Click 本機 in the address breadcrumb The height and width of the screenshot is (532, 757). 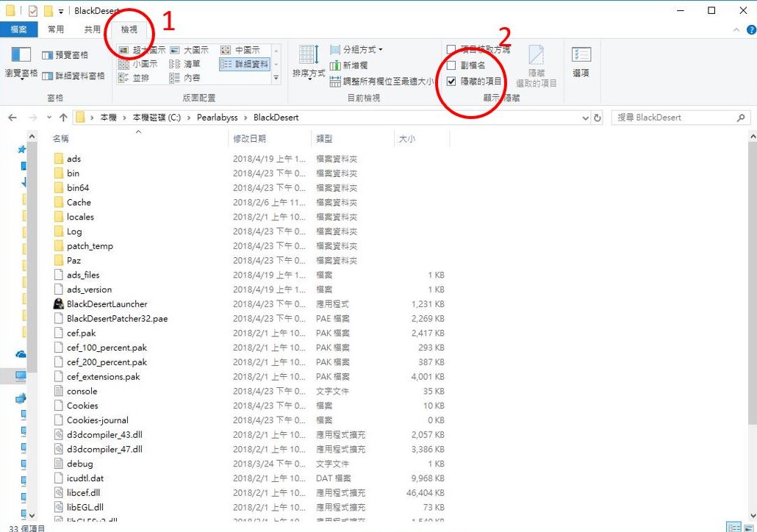tap(108, 118)
